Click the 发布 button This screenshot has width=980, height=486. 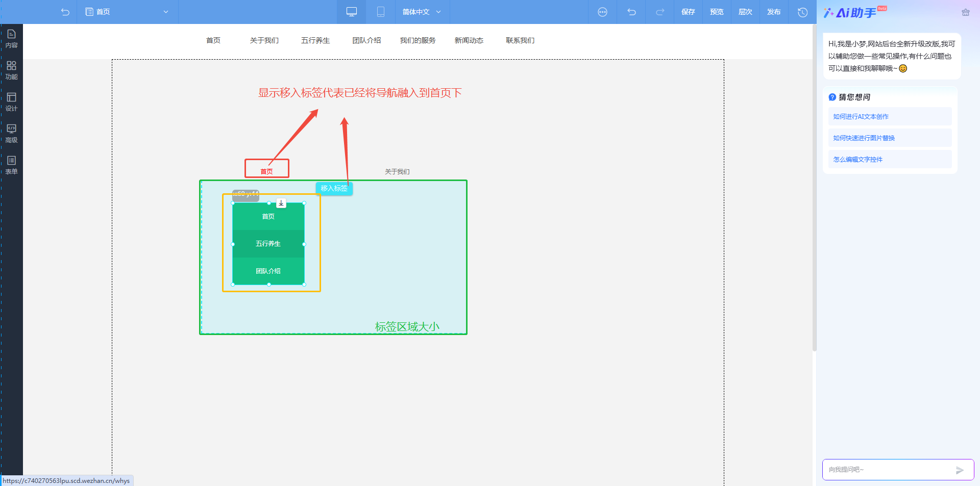774,12
